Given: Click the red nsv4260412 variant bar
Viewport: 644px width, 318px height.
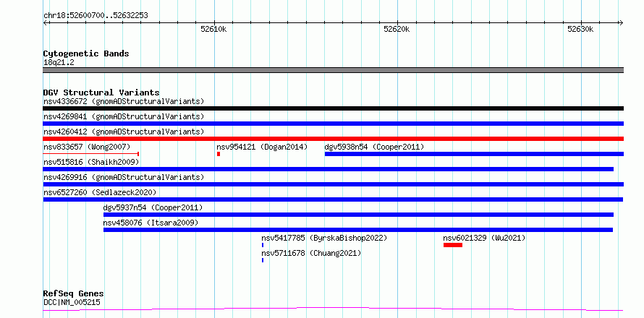Looking at the screenshot, I should click(x=333, y=139).
